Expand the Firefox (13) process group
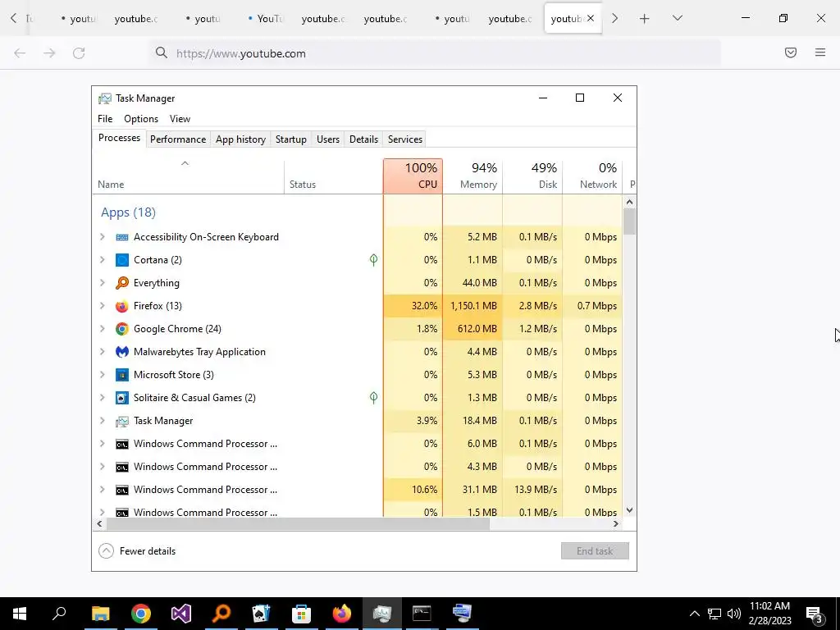The height and width of the screenshot is (630, 840). (x=103, y=306)
